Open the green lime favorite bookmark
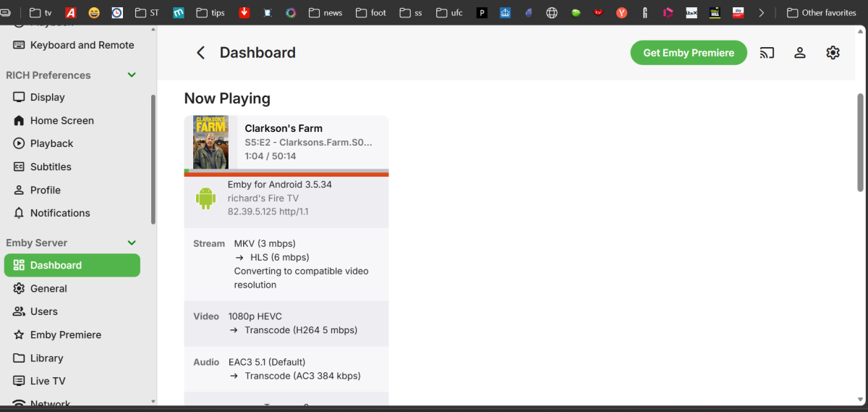Screen dimensions: 868x412 click(576, 12)
